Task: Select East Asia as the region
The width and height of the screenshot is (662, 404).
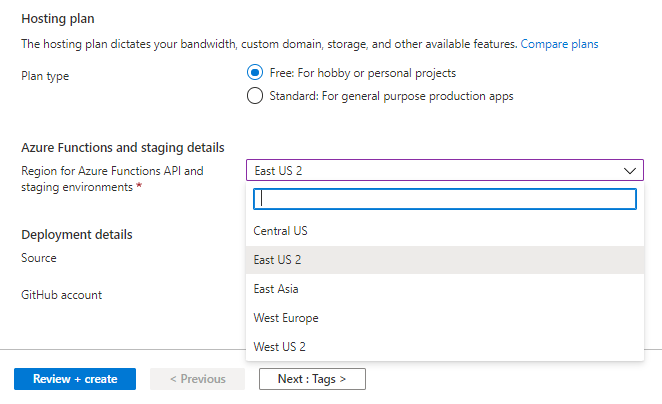Action: pos(276,289)
